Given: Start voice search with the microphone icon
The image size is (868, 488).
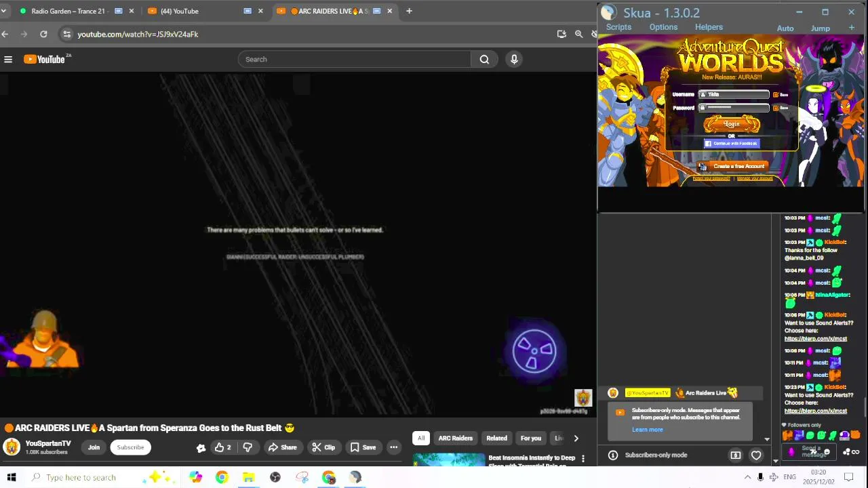Looking at the screenshot, I should (x=514, y=60).
